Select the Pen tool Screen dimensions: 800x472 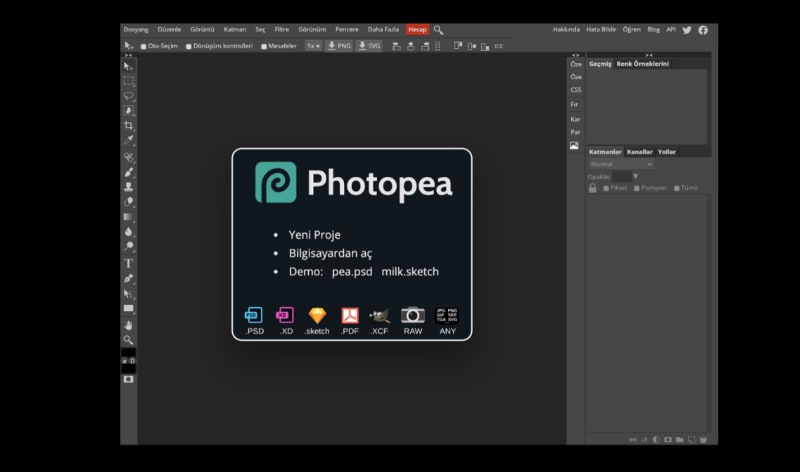[128, 279]
